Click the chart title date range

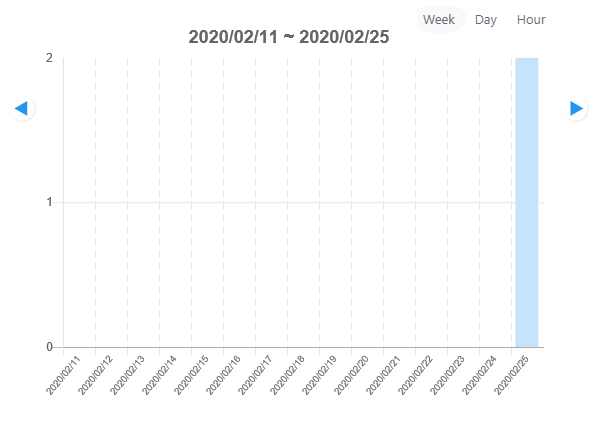coord(289,37)
